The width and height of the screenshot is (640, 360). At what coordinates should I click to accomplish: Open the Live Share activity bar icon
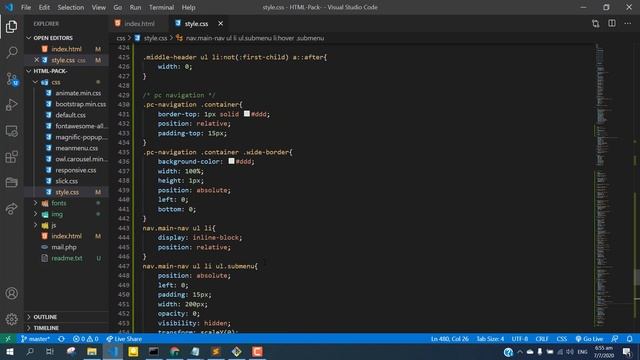coord(11,209)
